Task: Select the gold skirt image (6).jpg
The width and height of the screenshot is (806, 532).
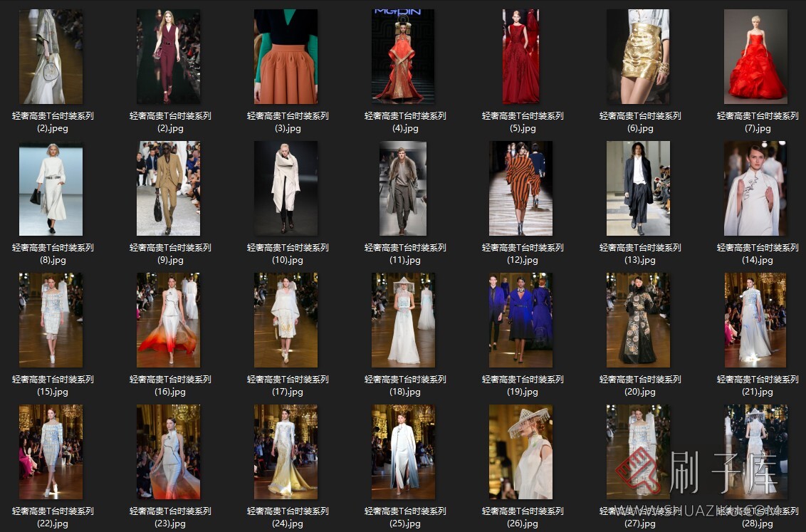Action: coord(638,57)
